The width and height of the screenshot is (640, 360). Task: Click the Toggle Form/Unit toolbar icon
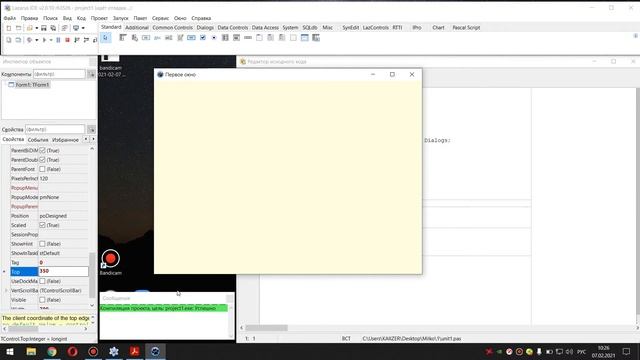pos(64,28)
